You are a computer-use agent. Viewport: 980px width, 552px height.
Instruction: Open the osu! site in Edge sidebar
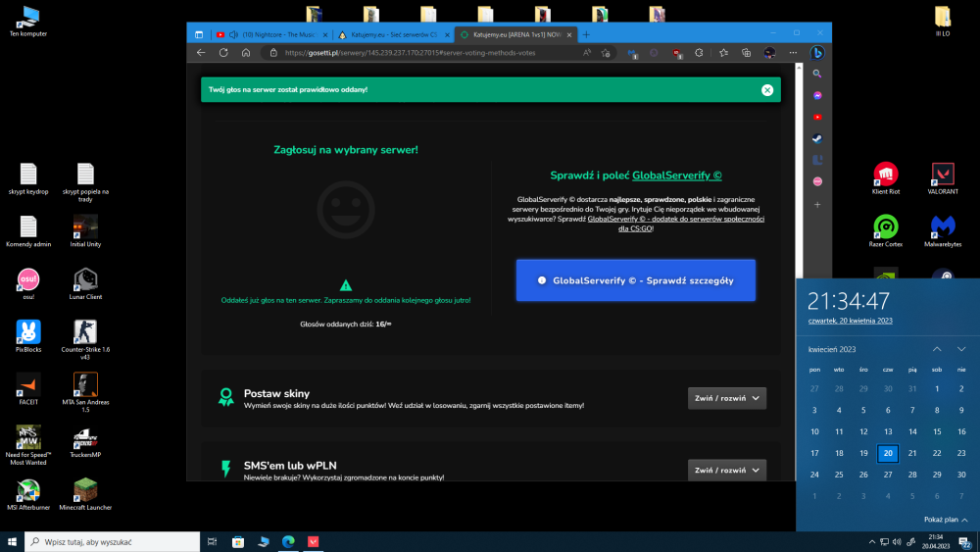tap(817, 181)
